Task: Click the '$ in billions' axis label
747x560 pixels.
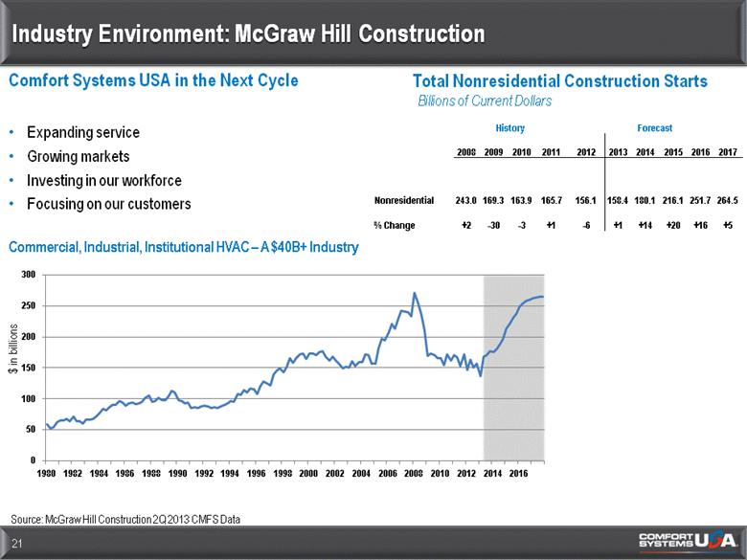Action: (13, 348)
